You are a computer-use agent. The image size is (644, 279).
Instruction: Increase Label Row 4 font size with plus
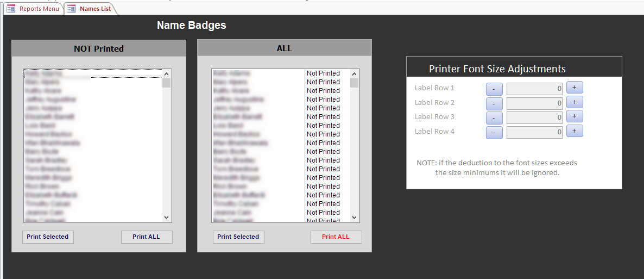point(574,131)
